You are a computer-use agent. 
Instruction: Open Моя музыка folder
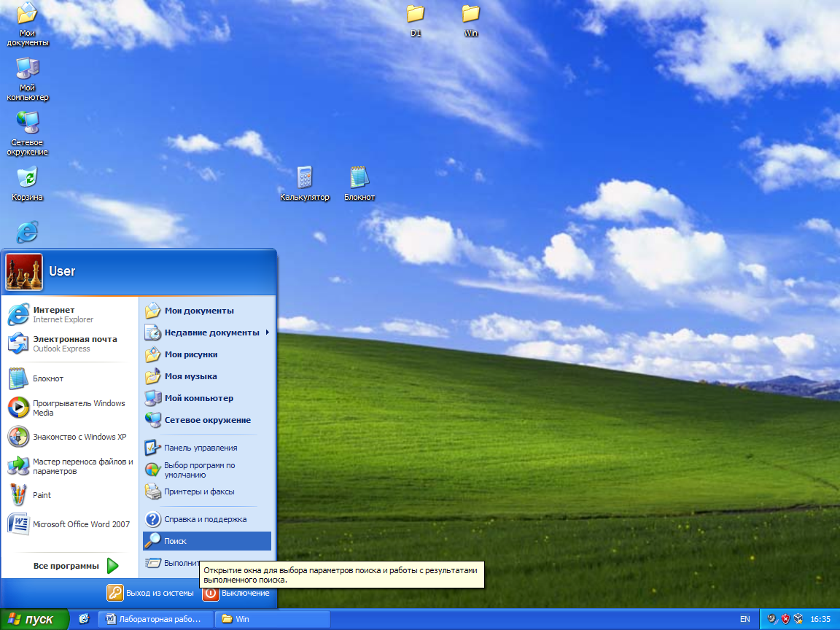click(207, 376)
